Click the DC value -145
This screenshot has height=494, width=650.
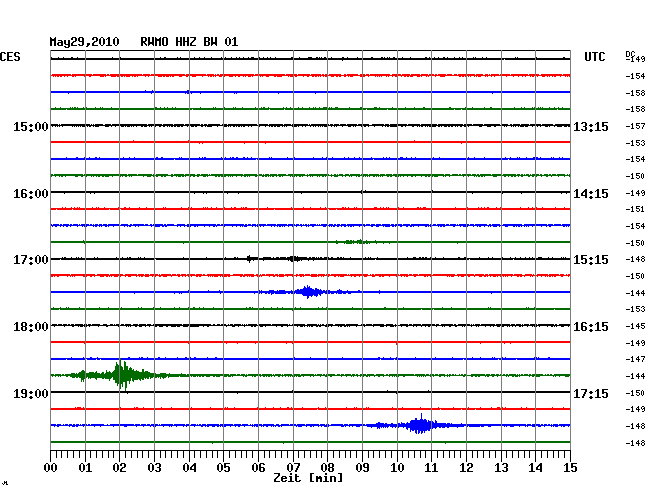pos(635,327)
